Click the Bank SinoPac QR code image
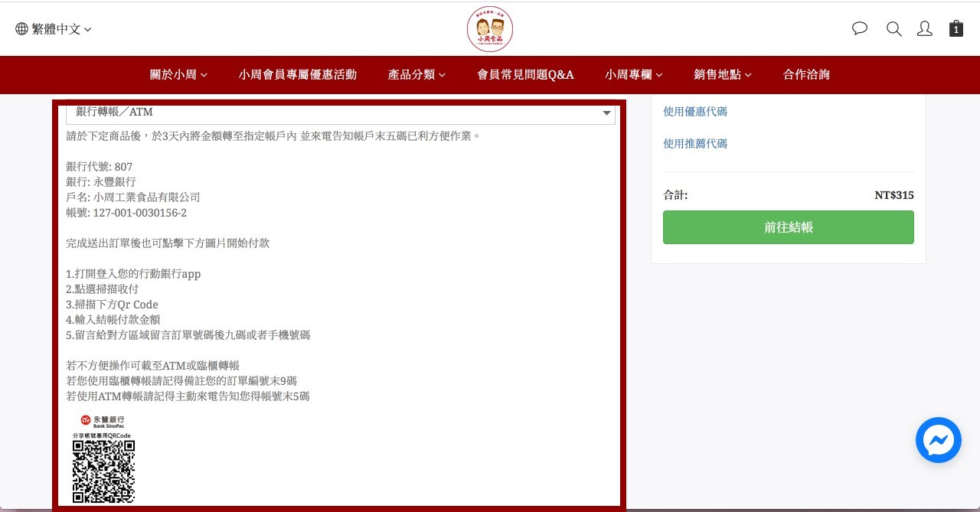Image resolution: width=980 pixels, height=512 pixels. (103, 459)
